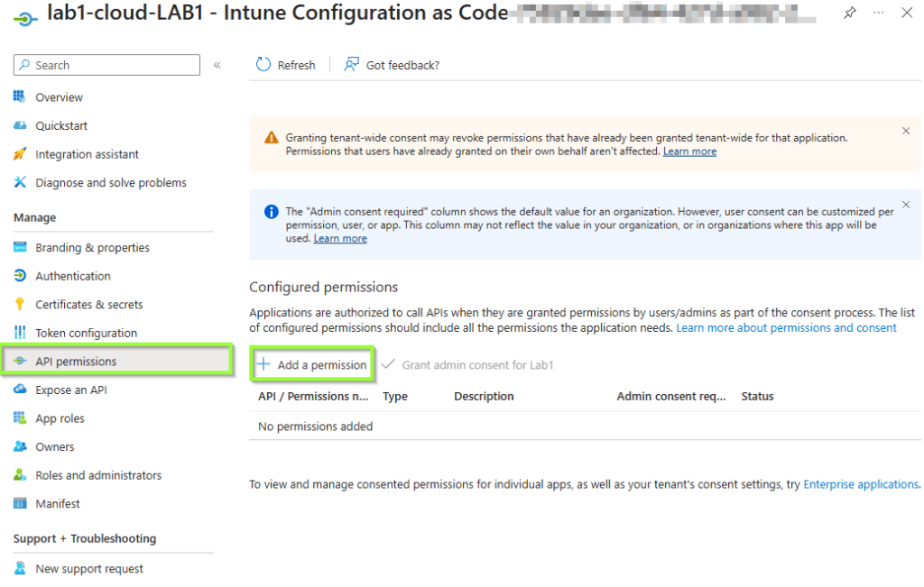Click the Got feedback? button
The height and width of the screenshot is (587, 924).
(x=393, y=65)
